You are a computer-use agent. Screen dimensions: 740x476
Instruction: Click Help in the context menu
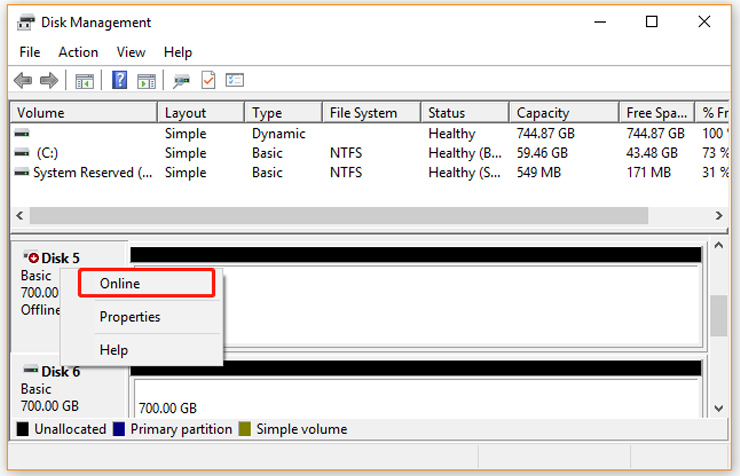[x=114, y=350]
